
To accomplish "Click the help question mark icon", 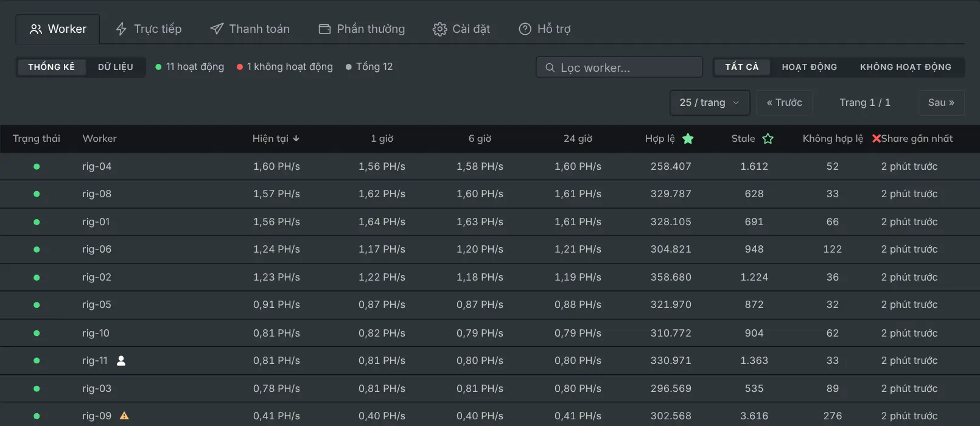I will [x=525, y=29].
